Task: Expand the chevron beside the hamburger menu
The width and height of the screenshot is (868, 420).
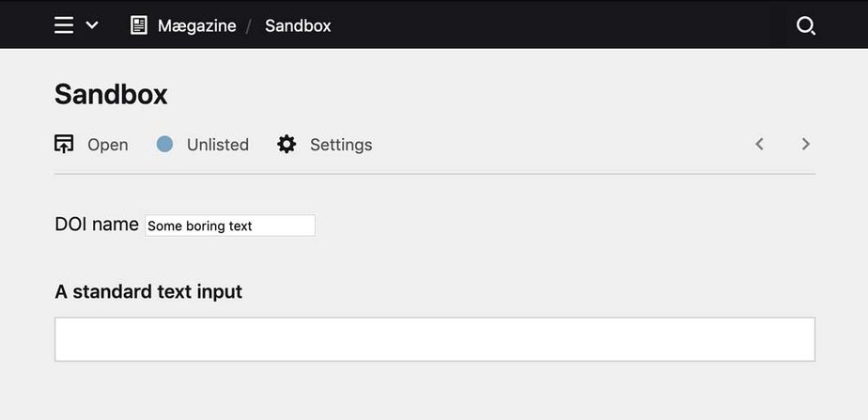Action: click(x=92, y=25)
